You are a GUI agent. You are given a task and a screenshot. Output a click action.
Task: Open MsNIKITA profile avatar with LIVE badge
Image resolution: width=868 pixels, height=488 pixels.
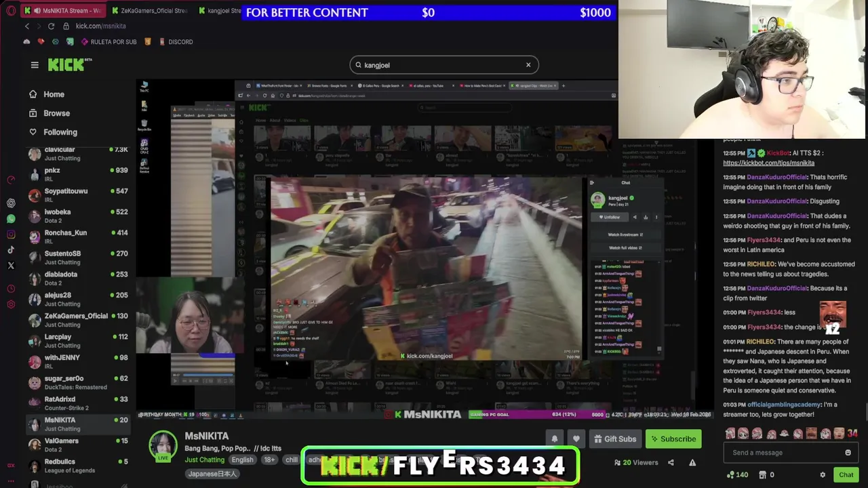pyautogui.click(x=163, y=446)
